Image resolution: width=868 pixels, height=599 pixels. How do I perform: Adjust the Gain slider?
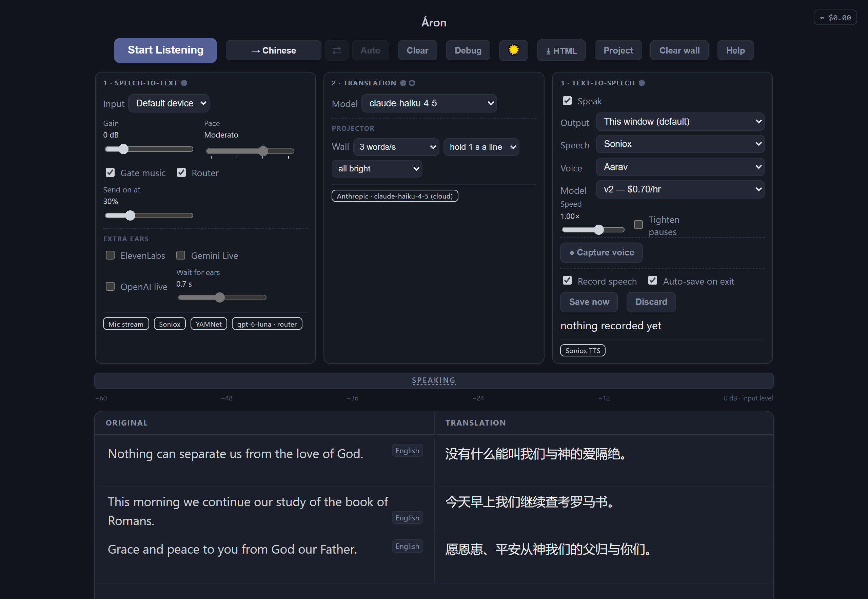(x=149, y=149)
